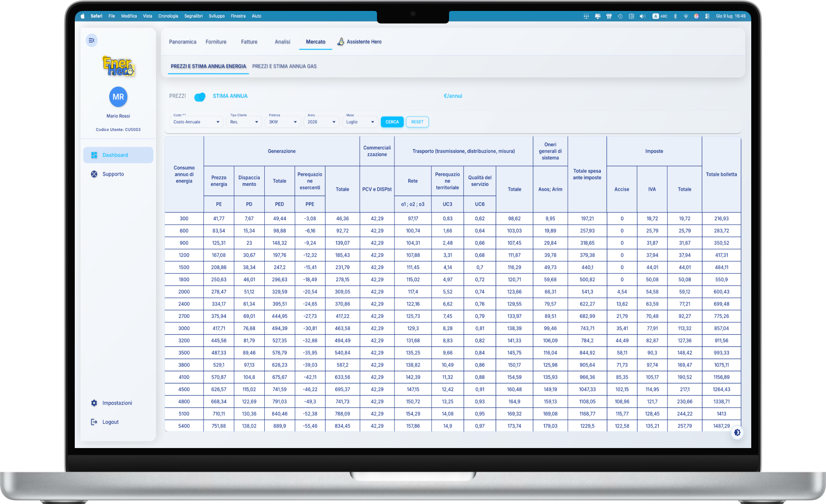826x504 pixels.
Task: Open the Cronologia menu
Action: coord(168,16)
